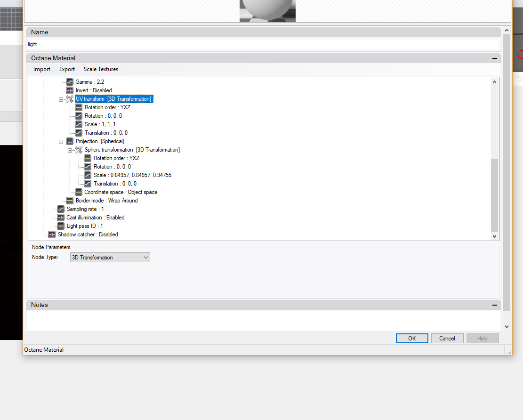Click the Light pass ID node icon
This screenshot has width=523, height=420.
(x=60, y=226)
